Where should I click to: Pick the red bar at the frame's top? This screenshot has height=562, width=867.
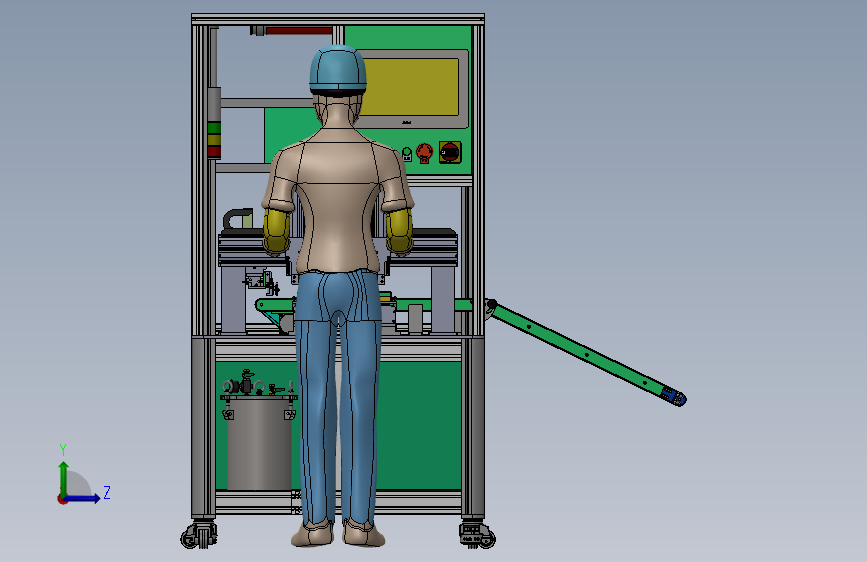point(298,30)
